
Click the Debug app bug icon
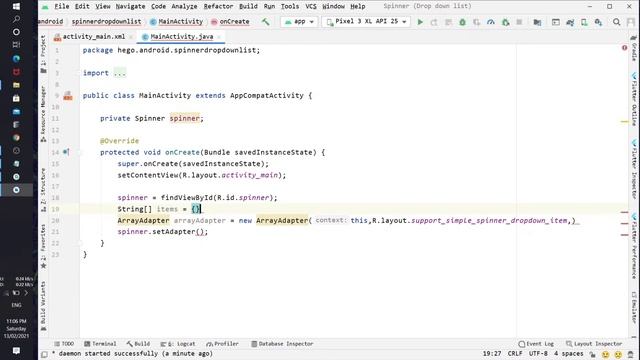click(x=462, y=22)
